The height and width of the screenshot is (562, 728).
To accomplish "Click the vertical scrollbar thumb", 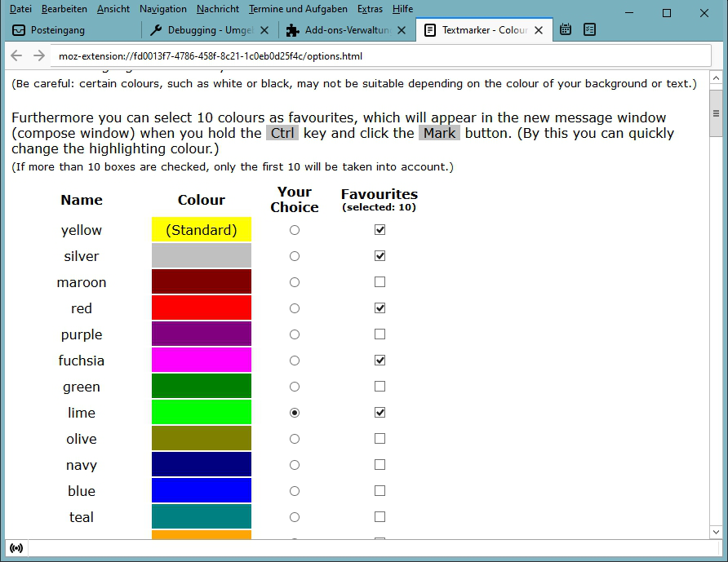I will click(x=716, y=113).
